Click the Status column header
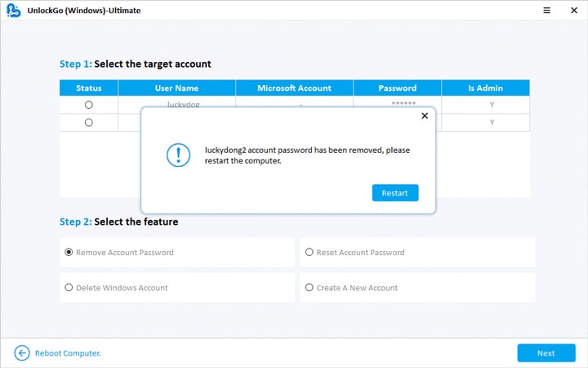 point(88,88)
